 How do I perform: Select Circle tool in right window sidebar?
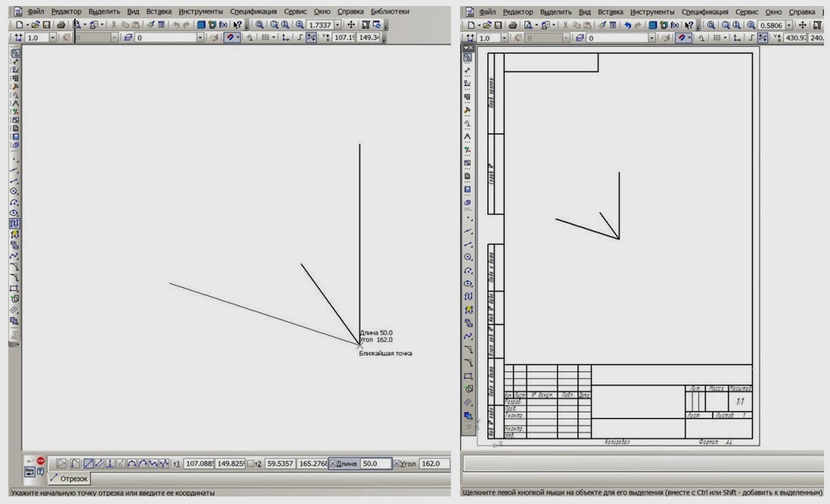click(x=468, y=257)
